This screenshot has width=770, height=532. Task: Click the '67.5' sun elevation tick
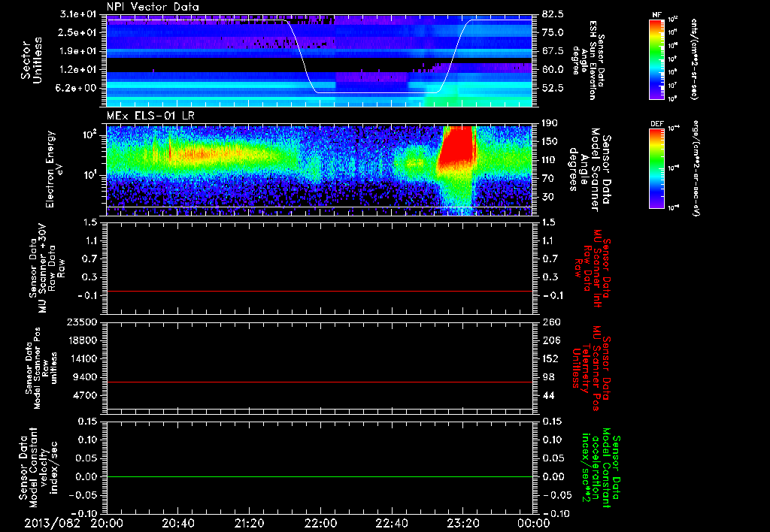point(553,51)
